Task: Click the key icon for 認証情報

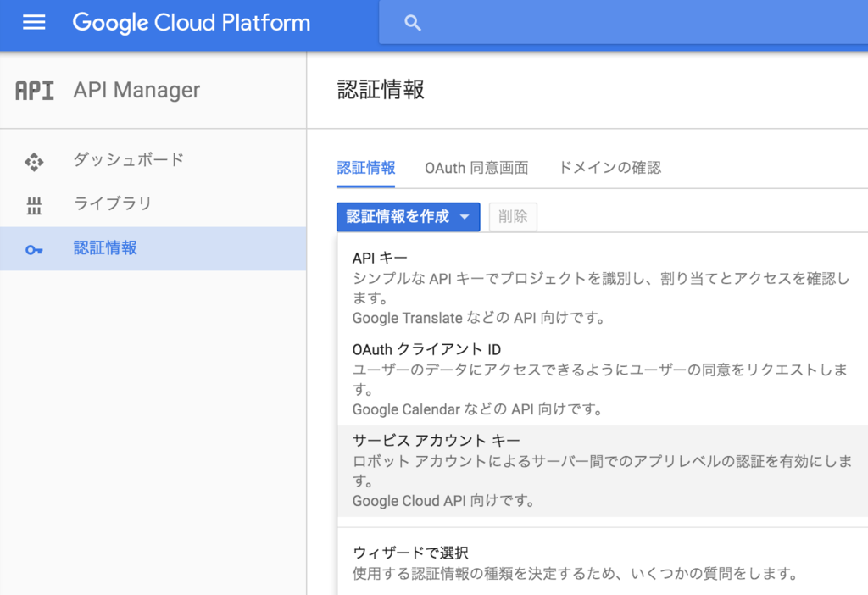Action: tap(34, 249)
